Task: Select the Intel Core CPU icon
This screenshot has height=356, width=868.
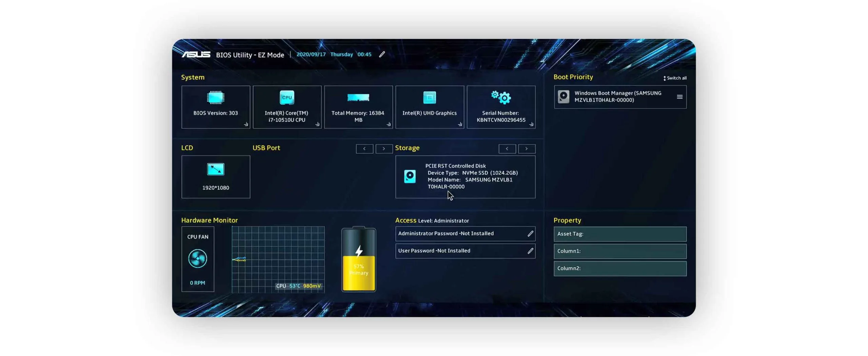Action: [x=287, y=98]
